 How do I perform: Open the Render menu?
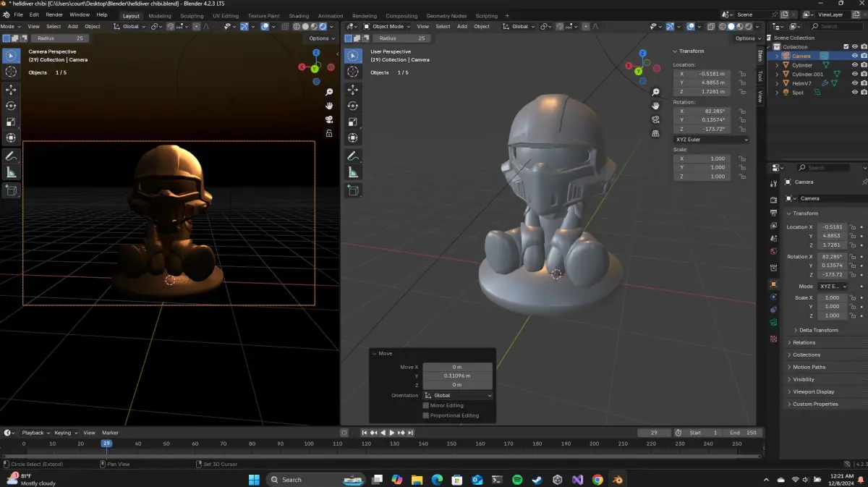(54, 14)
